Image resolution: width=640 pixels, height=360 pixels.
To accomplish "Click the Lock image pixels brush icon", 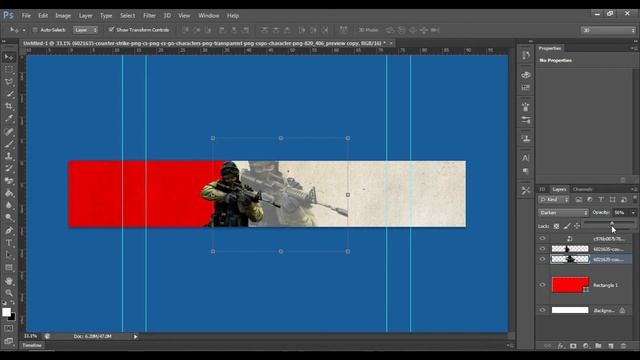I will pyautogui.click(x=567, y=226).
